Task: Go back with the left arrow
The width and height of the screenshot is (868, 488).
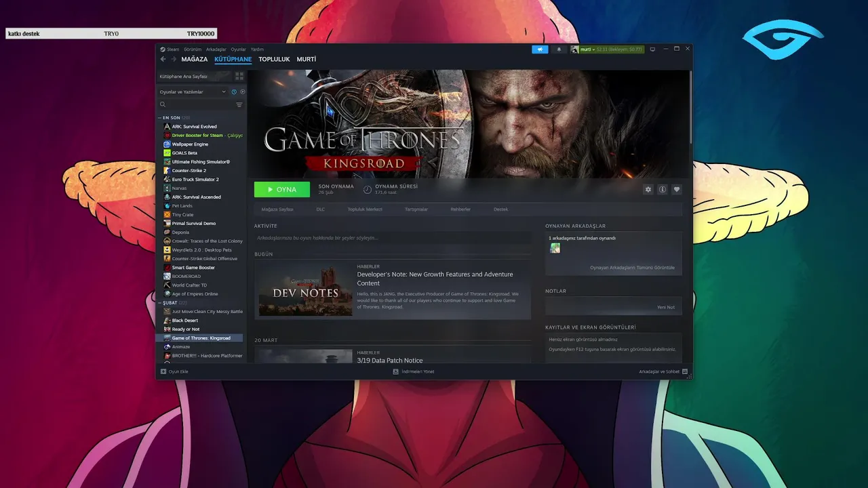Action: (163, 59)
